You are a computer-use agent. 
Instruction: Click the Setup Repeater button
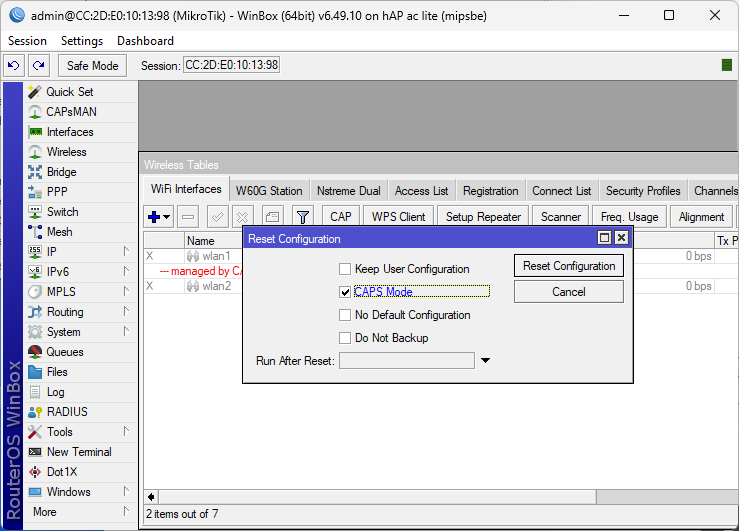(483, 217)
